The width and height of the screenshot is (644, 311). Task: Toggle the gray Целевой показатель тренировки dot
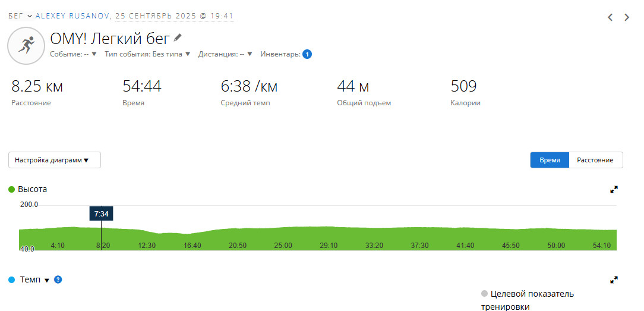tap(484, 294)
